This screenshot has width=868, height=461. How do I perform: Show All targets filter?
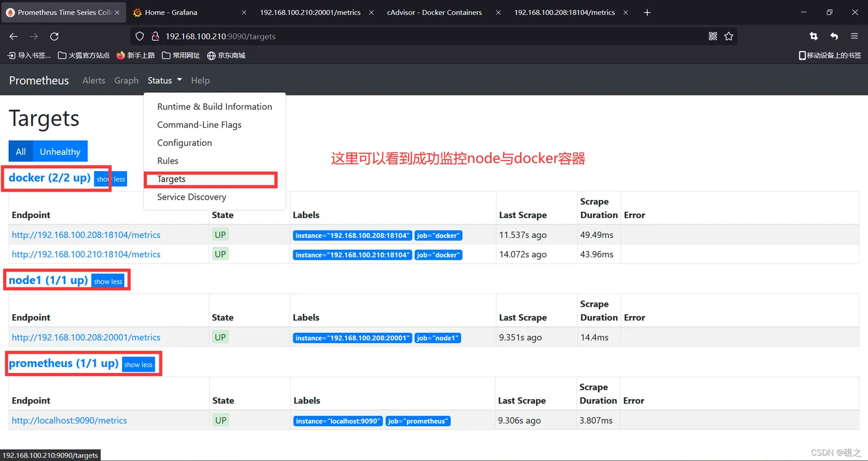(x=21, y=151)
